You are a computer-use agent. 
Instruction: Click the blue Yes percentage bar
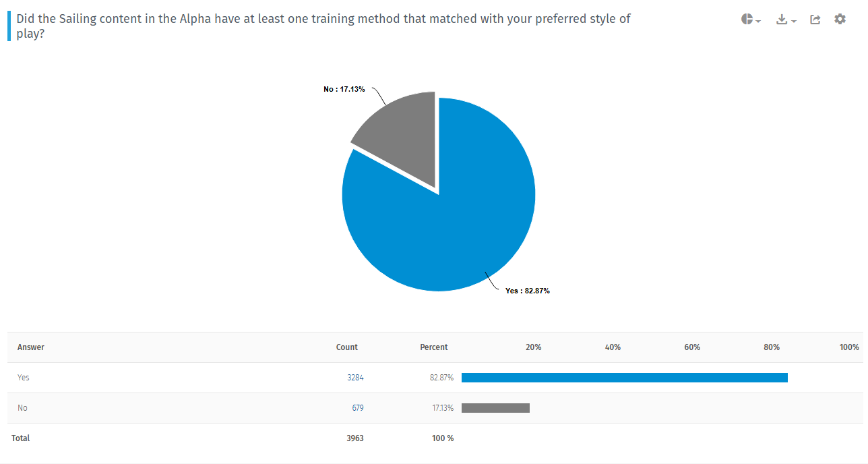tap(625, 378)
